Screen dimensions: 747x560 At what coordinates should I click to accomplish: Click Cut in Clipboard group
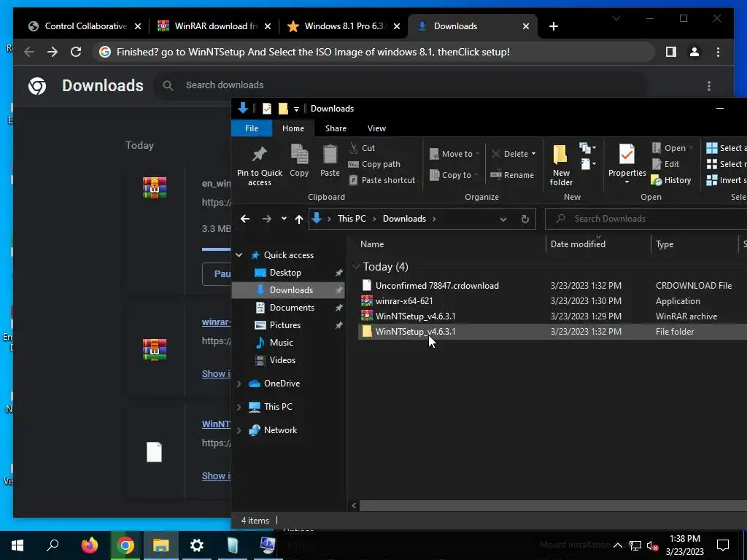click(363, 148)
